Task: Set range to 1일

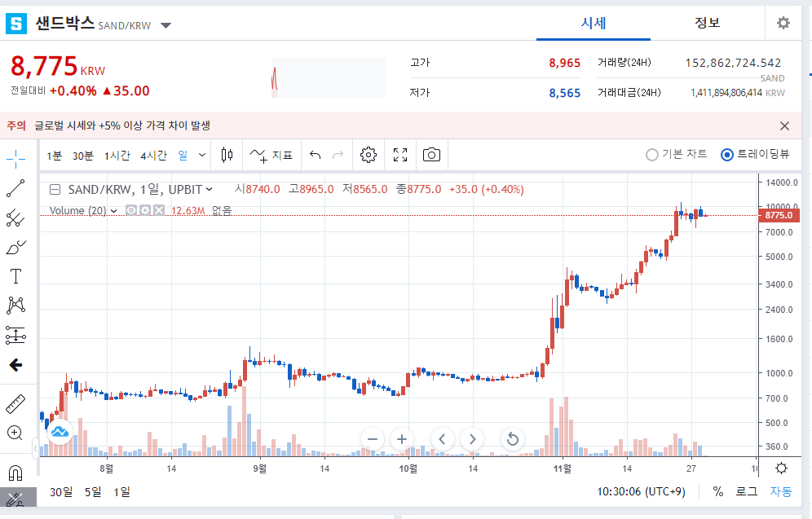Action: pos(121,491)
